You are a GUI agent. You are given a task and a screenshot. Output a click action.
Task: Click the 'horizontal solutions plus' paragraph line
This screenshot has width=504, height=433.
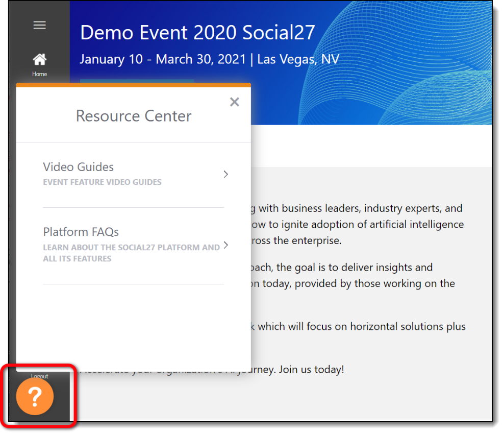(x=361, y=326)
